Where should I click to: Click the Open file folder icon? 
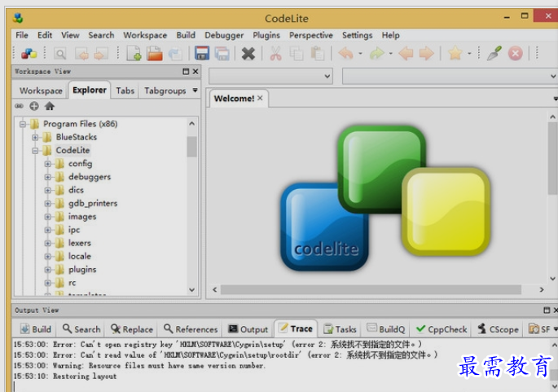pyautogui.click(x=155, y=54)
